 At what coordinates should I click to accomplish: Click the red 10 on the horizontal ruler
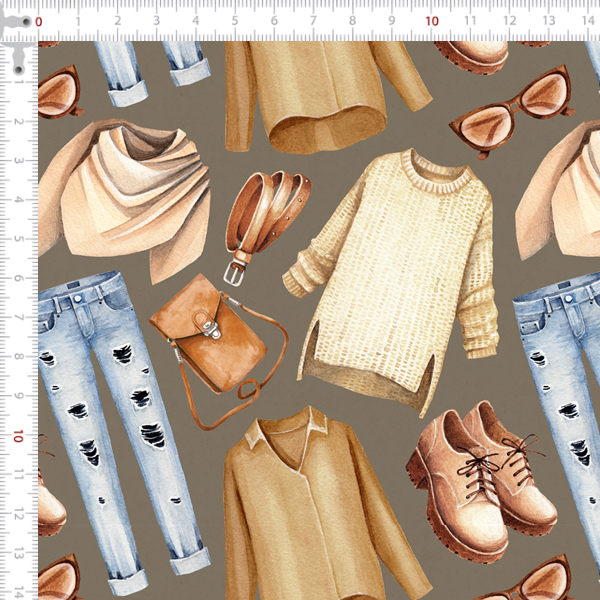point(432,21)
